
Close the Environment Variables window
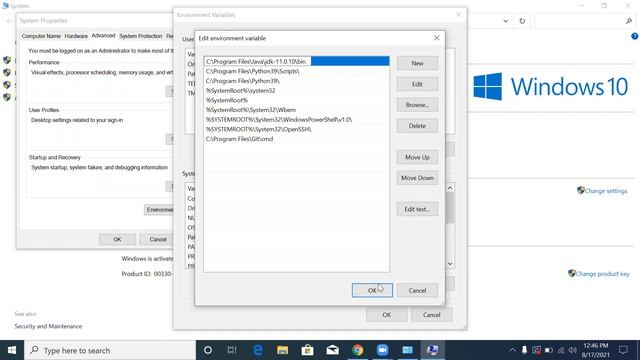tap(458, 15)
